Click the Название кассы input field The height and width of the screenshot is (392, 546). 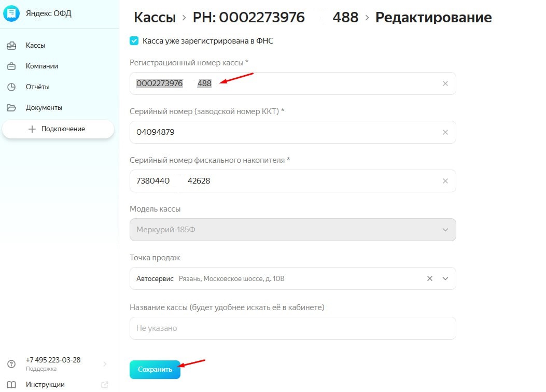coord(292,328)
